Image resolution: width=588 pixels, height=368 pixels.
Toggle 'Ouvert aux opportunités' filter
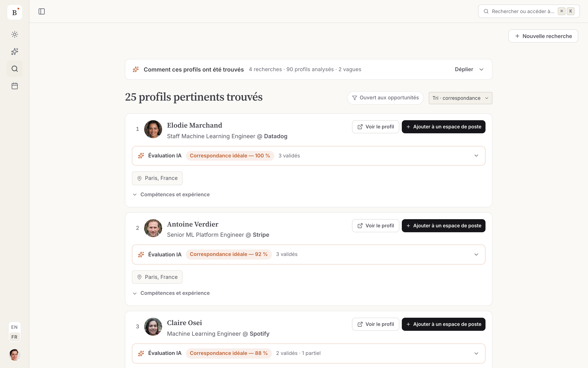point(385,98)
